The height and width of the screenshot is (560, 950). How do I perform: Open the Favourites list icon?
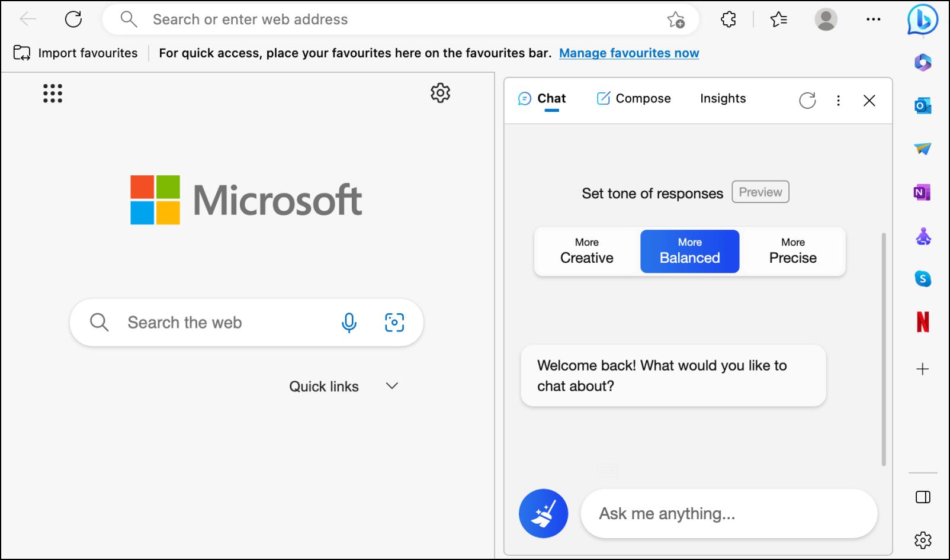click(x=779, y=20)
